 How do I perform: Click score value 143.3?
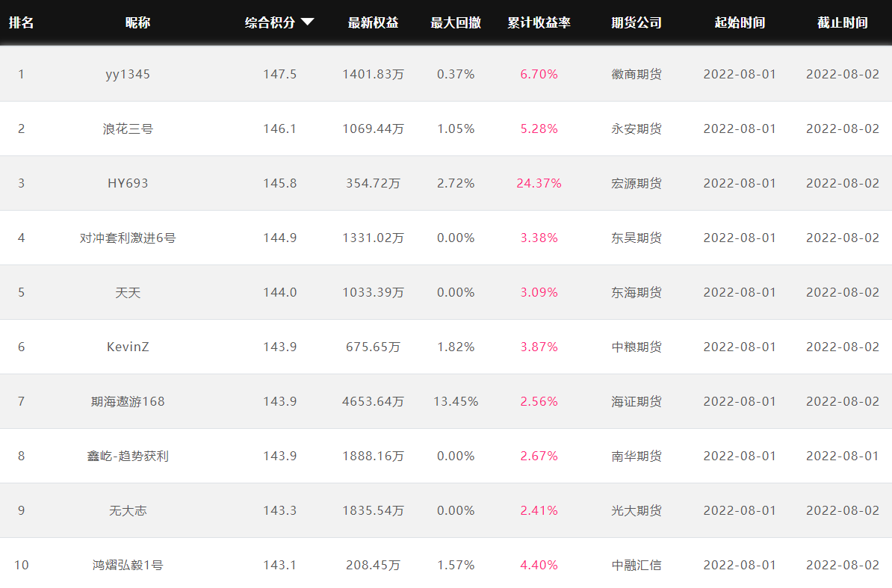click(280, 510)
